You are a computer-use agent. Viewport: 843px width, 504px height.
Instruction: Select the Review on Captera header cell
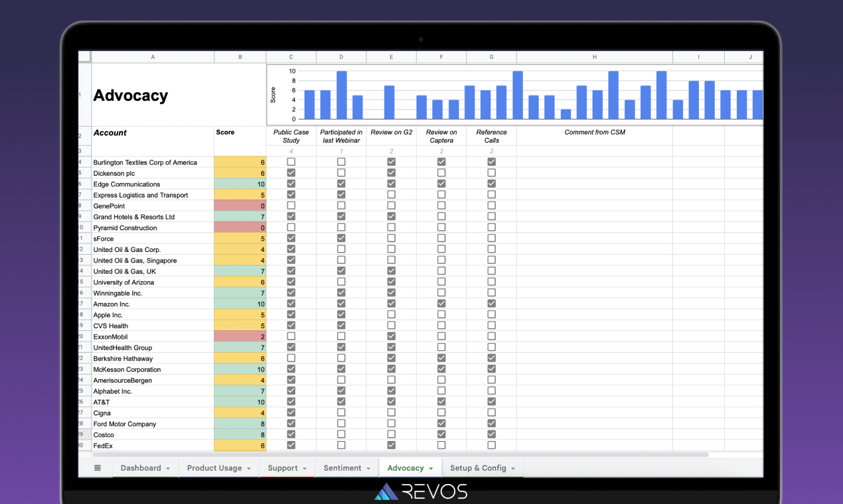click(x=441, y=136)
